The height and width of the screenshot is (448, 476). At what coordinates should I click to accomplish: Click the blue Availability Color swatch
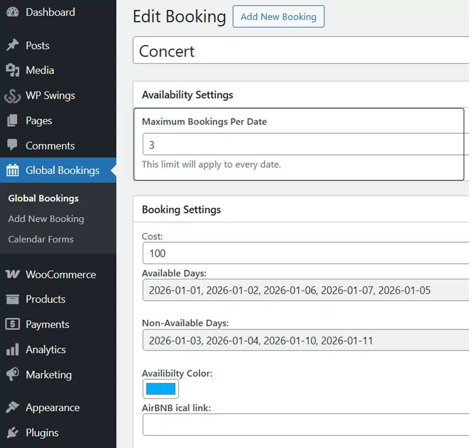(x=161, y=389)
